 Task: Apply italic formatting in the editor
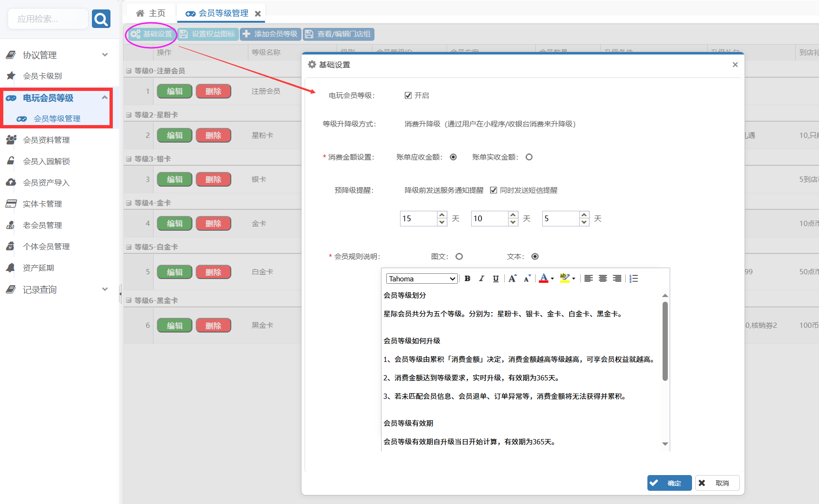482,279
